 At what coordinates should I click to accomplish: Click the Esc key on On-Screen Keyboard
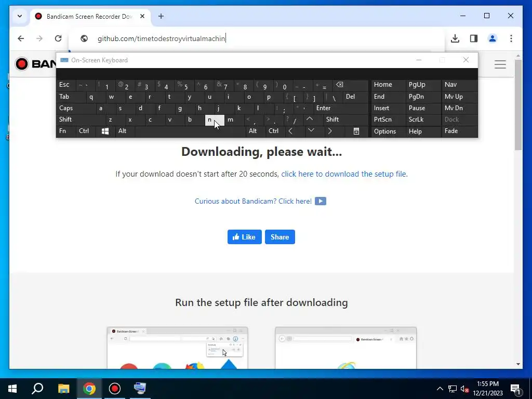pyautogui.click(x=66, y=85)
